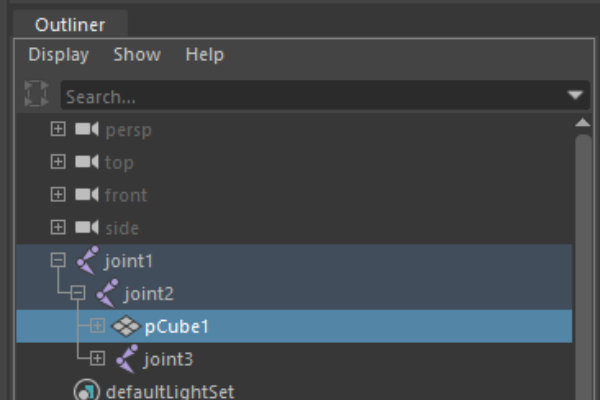
Task: Click the joint2 joint icon
Action: tap(107, 293)
